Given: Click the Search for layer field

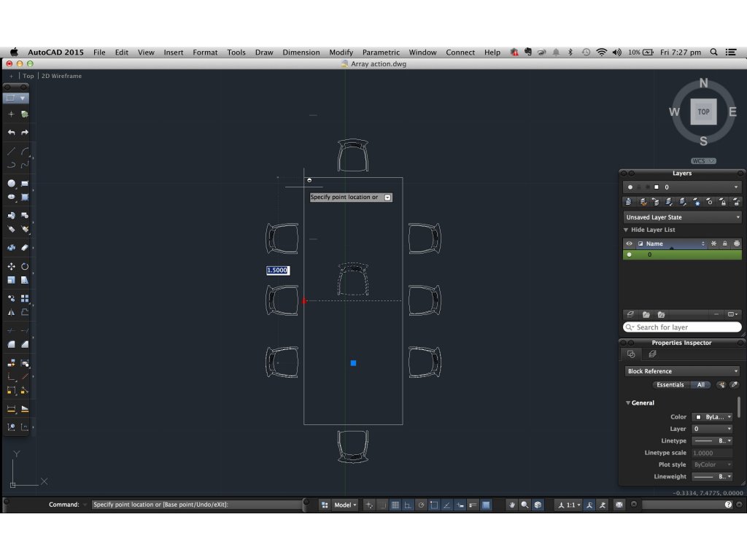Looking at the screenshot, I should pos(682,327).
